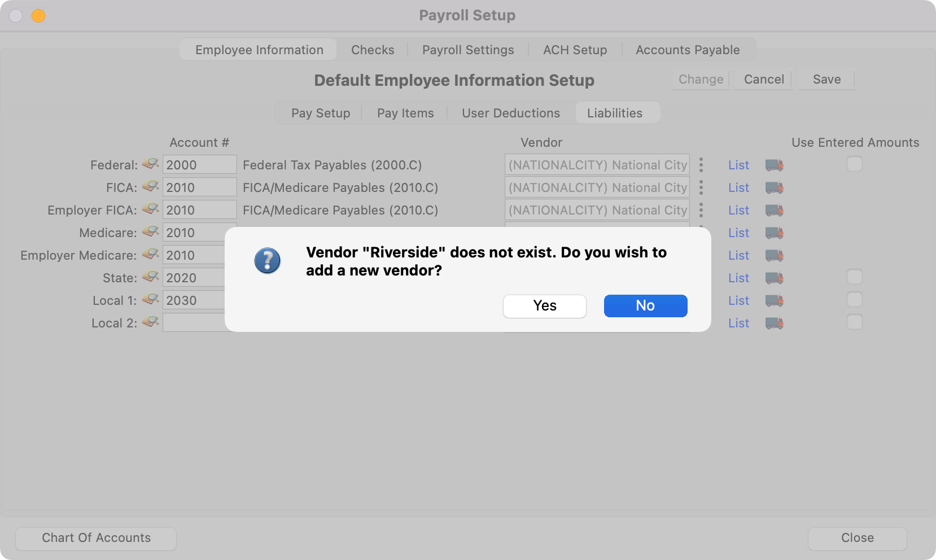Click the Federal account lookup icon
936x560 pixels.
(x=150, y=164)
